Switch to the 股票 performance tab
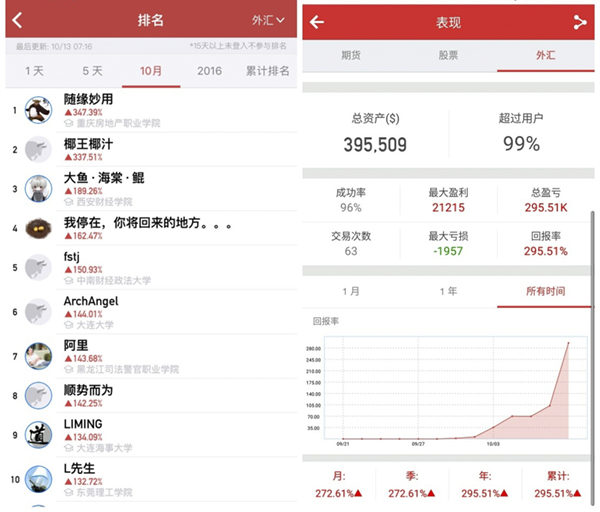This screenshot has height=512, width=600. [x=447, y=57]
